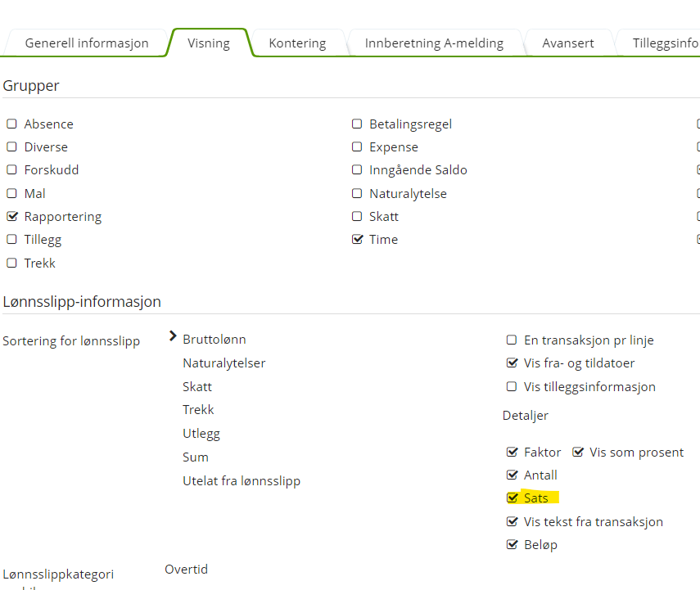Toggle the Beløp detail checkbox

click(x=513, y=545)
